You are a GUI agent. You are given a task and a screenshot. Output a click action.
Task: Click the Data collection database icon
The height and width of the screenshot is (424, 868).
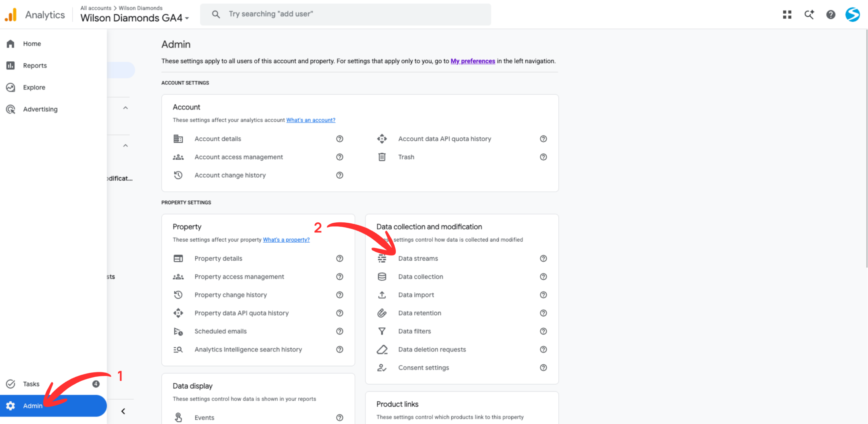(382, 277)
